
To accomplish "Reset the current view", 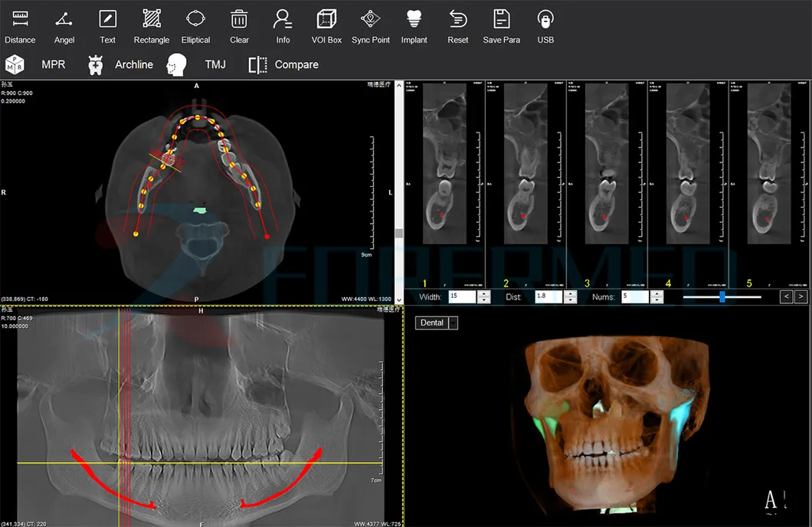I will tap(457, 23).
